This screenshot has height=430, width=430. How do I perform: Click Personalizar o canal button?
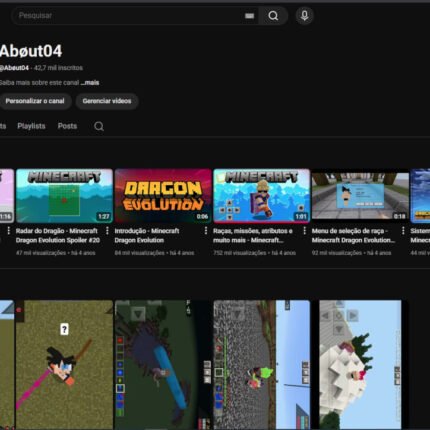pyautogui.click(x=35, y=101)
